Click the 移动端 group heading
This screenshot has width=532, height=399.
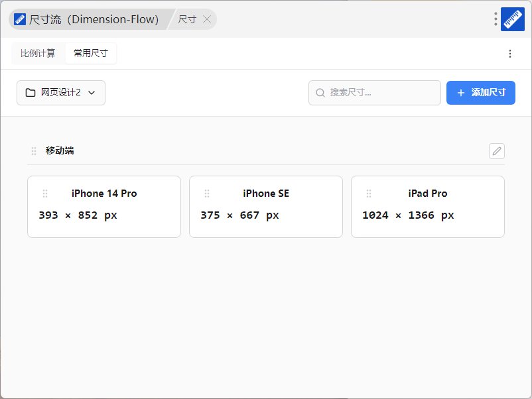pos(60,151)
